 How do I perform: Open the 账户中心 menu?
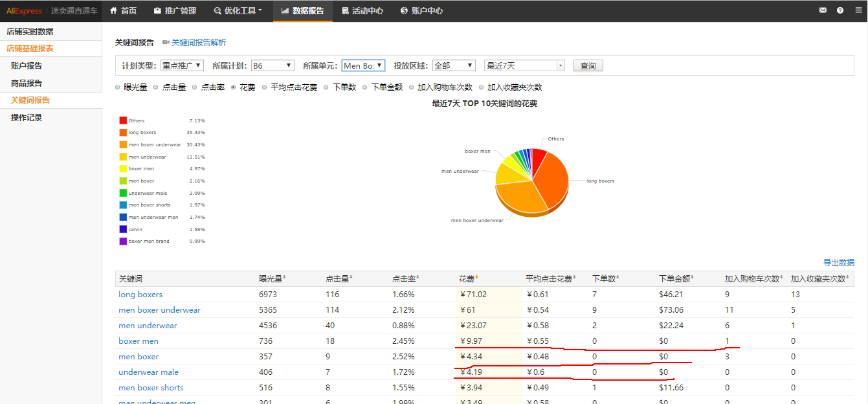coord(421,10)
